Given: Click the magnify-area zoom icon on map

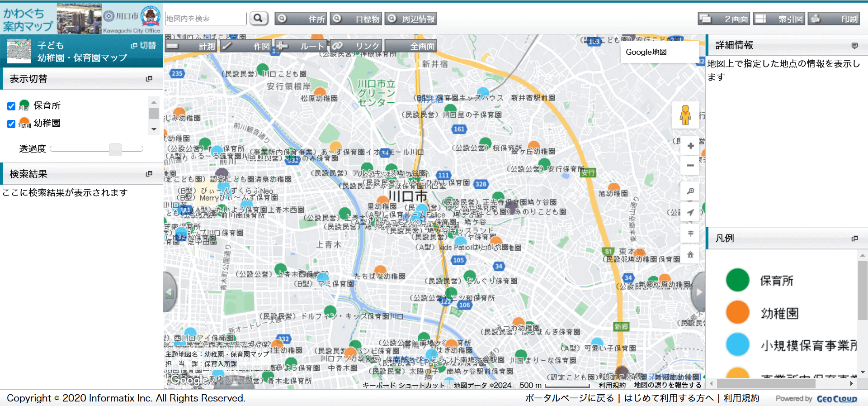Looking at the screenshot, I should [690, 191].
